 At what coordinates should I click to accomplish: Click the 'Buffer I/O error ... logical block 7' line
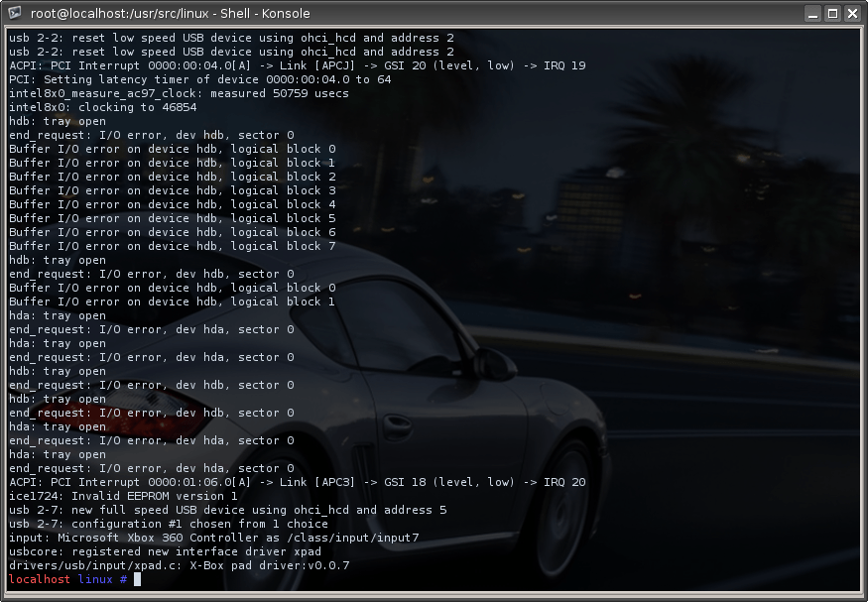coord(173,246)
